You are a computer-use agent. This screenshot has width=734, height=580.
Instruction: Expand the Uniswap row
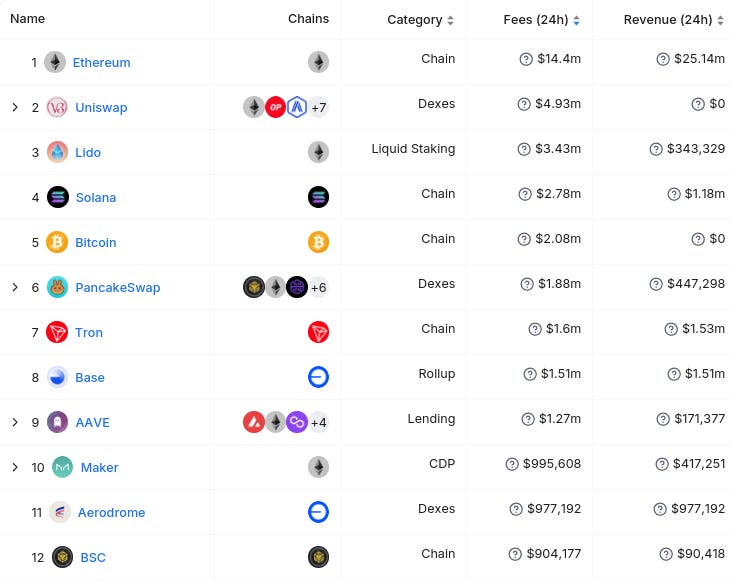[x=15, y=107]
